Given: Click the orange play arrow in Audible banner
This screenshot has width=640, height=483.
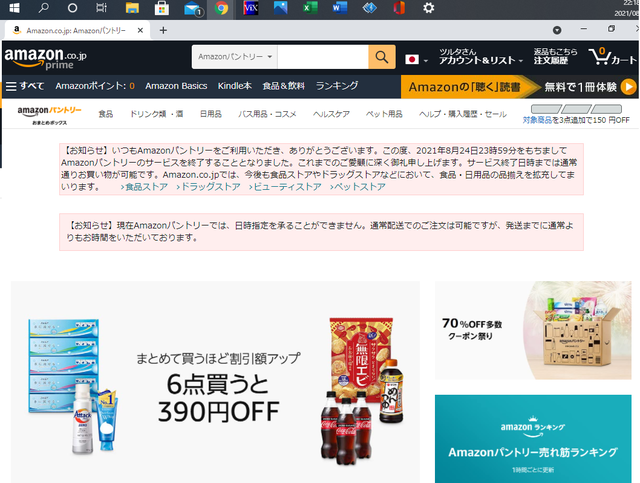Looking at the screenshot, I should coord(629,87).
